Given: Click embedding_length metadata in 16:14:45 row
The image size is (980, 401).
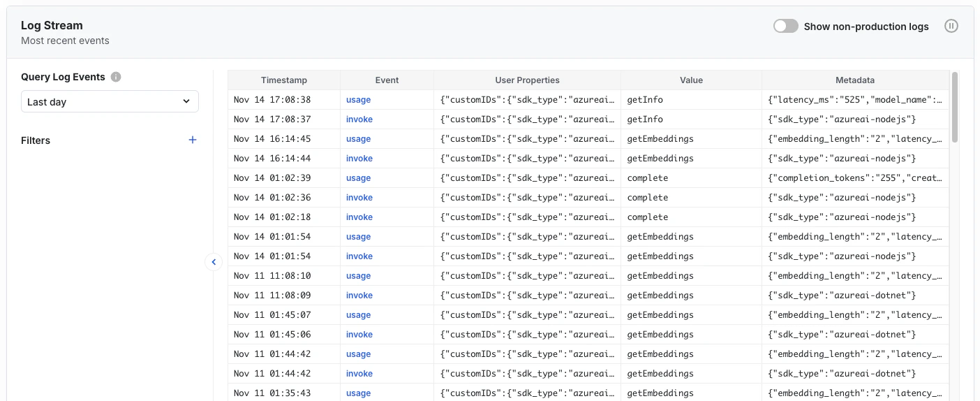Looking at the screenshot, I should pyautogui.click(x=855, y=139).
